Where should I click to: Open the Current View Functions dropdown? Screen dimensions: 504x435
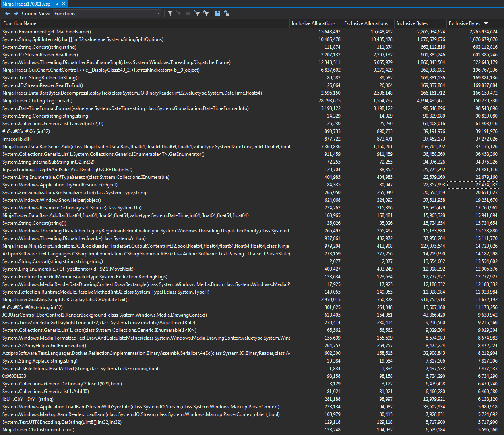(107, 13)
